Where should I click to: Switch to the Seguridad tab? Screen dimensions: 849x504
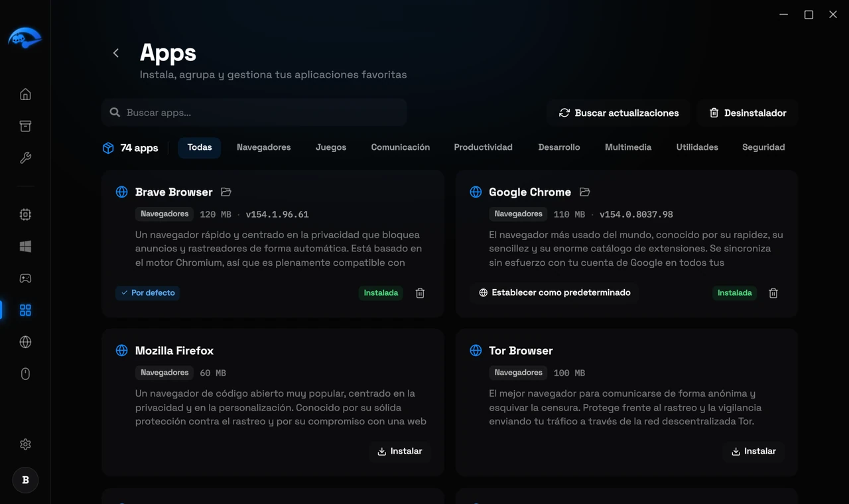tap(763, 147)
